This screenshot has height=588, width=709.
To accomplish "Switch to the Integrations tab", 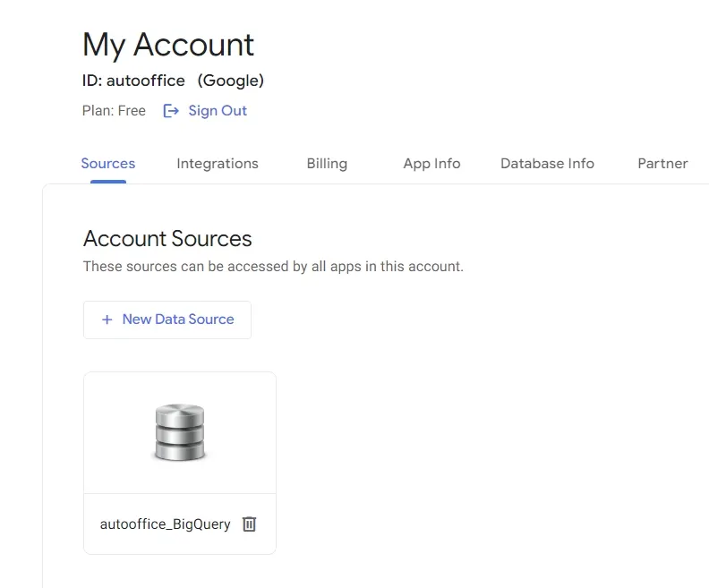I will [218, 164].
